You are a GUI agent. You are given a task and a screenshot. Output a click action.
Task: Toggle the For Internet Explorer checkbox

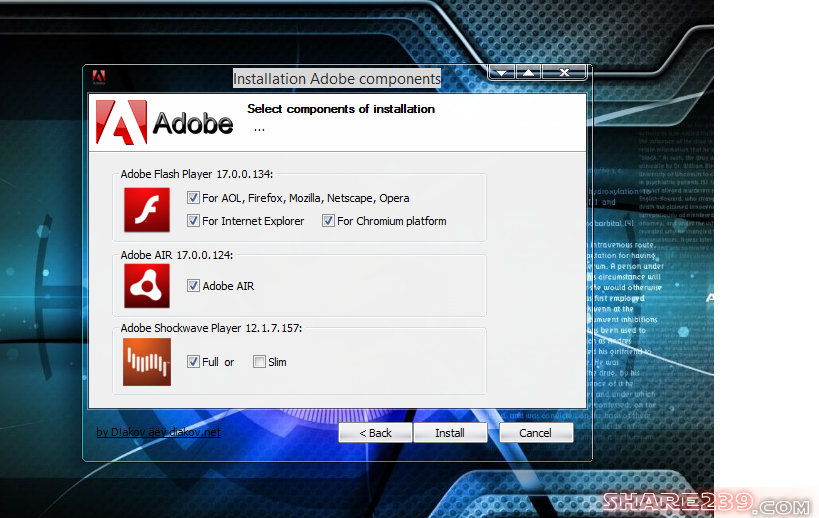[x=193, y=221]
